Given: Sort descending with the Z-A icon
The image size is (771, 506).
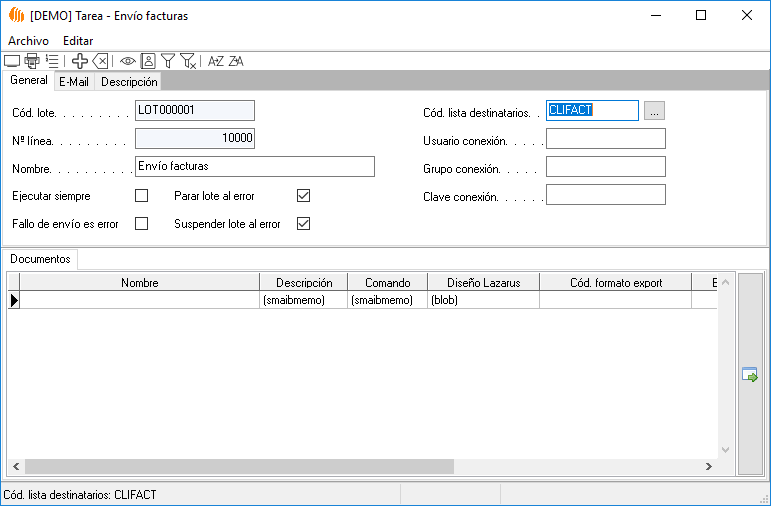Looking at the screenshot, I should click(236, 61).
